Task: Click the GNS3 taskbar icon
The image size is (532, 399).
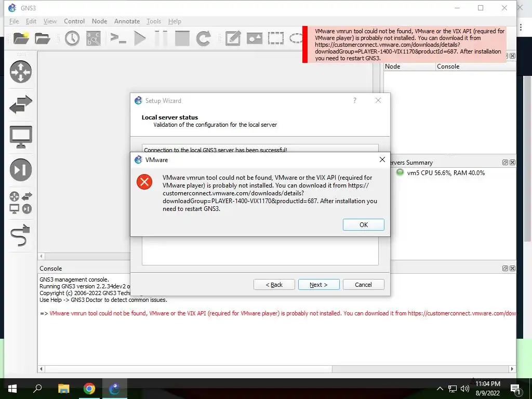Action: coord(115,389)
